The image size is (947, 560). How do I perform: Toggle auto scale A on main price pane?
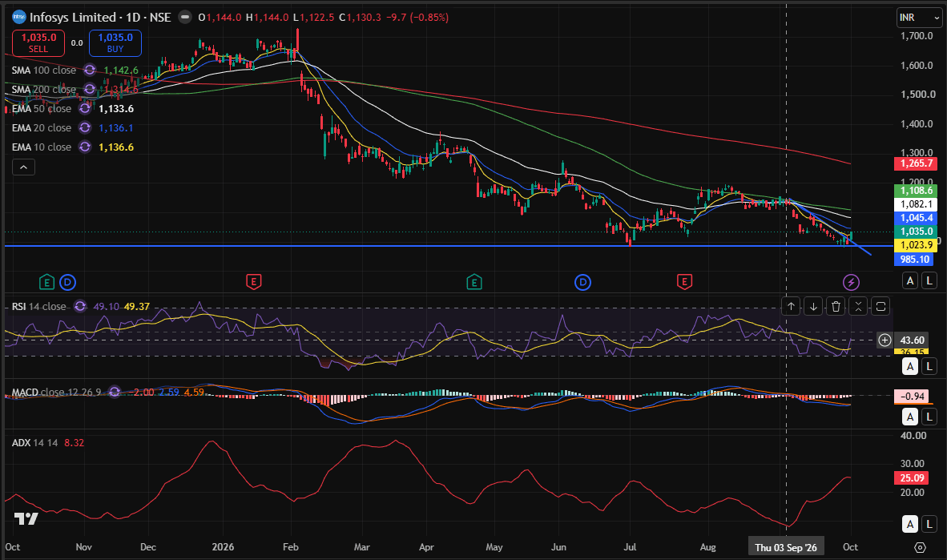[x=910, y=280]
